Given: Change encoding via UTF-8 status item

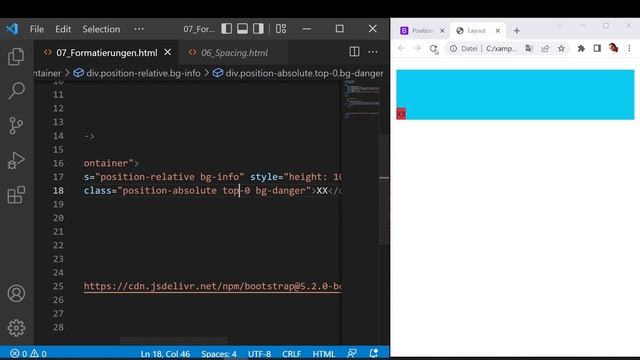Looking at the screenshot, I should [x=260, y=354].
